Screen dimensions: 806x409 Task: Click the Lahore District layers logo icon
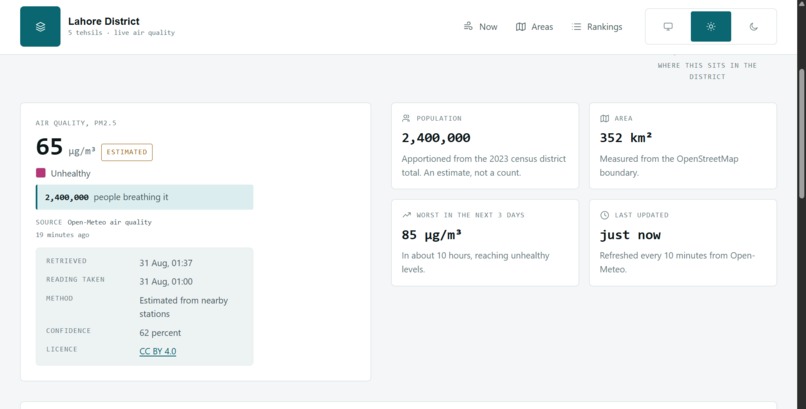point(40,27)
